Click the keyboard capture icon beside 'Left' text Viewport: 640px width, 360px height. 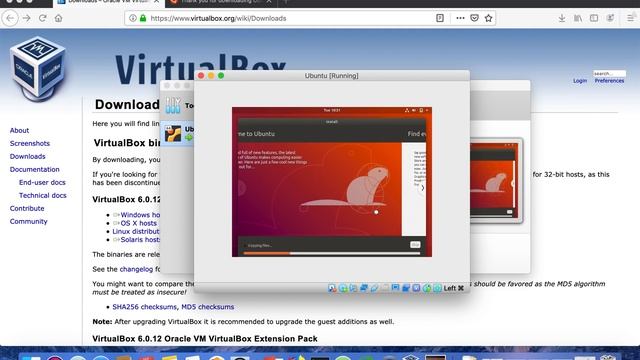pyautogui.click(x=438, y=288)
